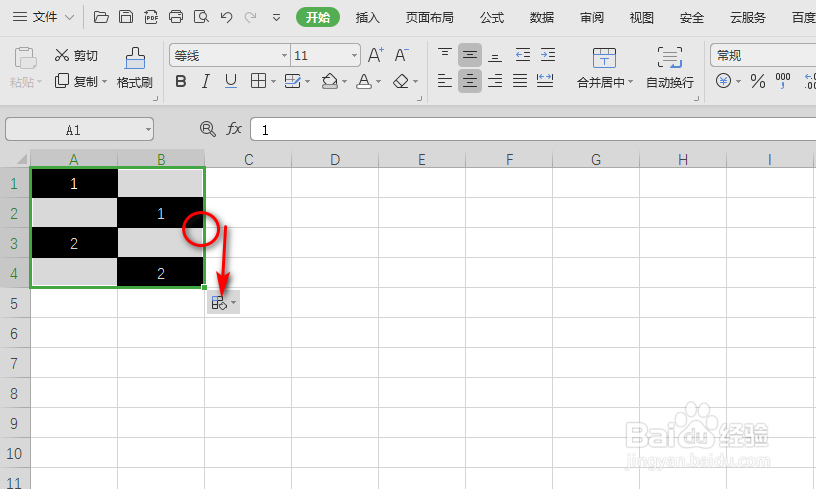Align text to bottom
Viewport: 816px width, 489px height.
495,55
